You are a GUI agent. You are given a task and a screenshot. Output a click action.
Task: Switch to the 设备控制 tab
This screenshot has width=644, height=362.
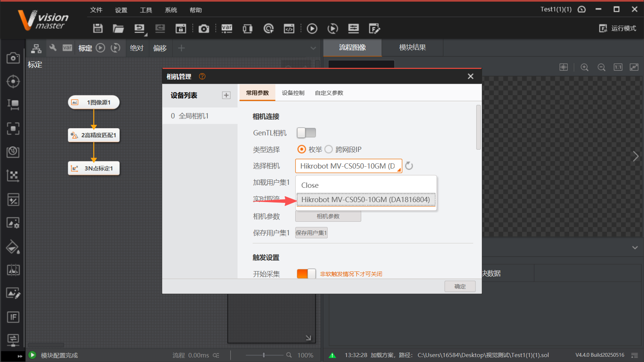[293, 93]
